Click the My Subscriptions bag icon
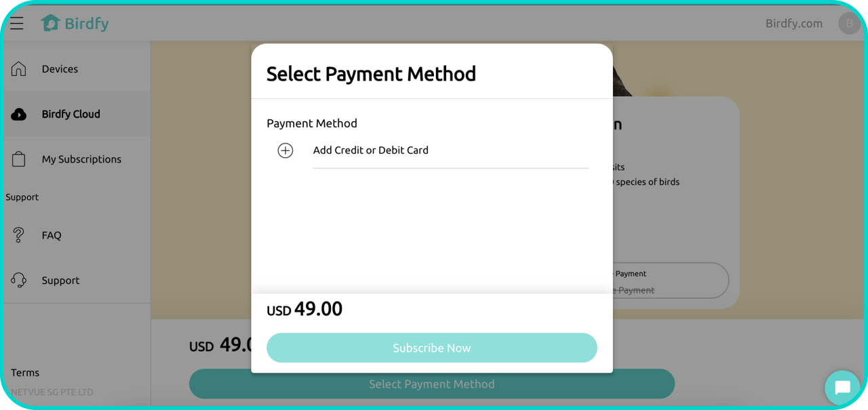This screenshot has height=410, width=868. [19, 159]
